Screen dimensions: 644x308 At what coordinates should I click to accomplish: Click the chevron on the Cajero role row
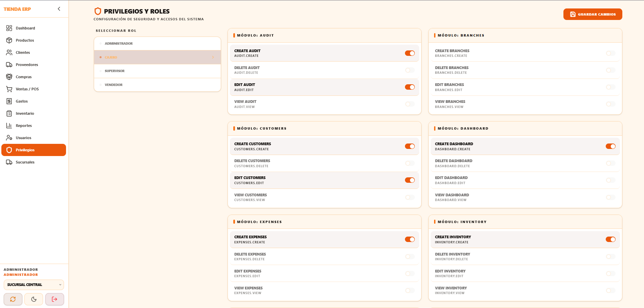pos(213,57)
